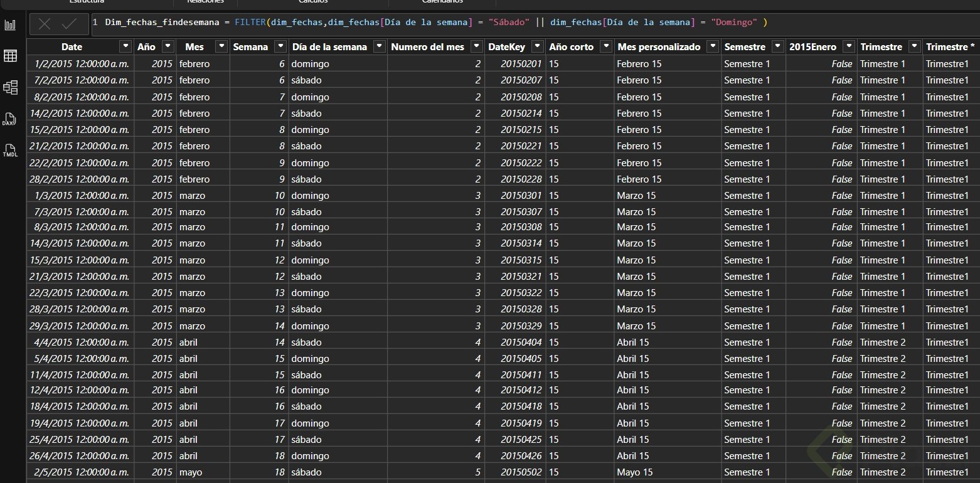The height and width of the screenshot is (483, 980).
Task: Click the Mes cell reading mayo
Action: click(202, 472)
